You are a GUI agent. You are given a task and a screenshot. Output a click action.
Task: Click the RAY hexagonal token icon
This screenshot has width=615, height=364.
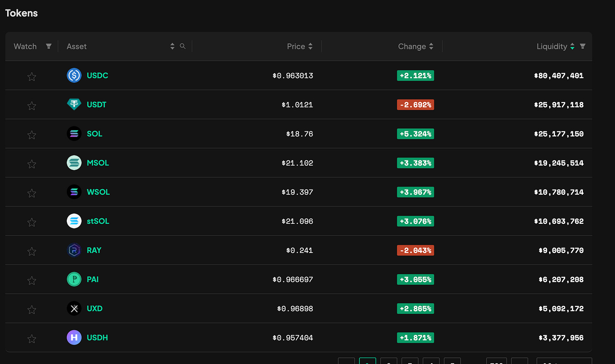click(74, 250)
